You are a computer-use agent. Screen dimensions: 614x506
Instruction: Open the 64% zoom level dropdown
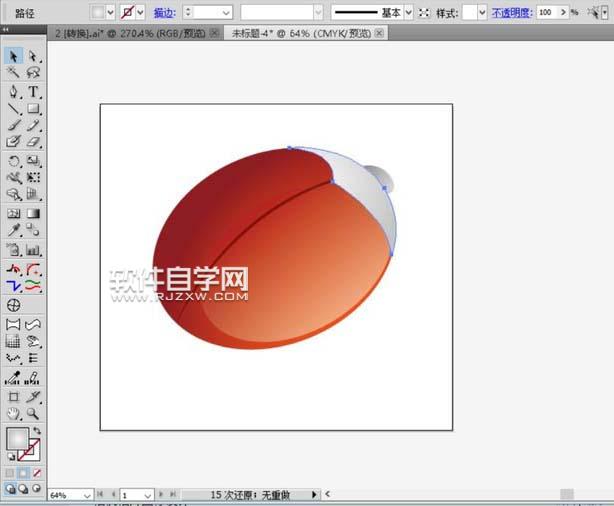pos(87,495)
